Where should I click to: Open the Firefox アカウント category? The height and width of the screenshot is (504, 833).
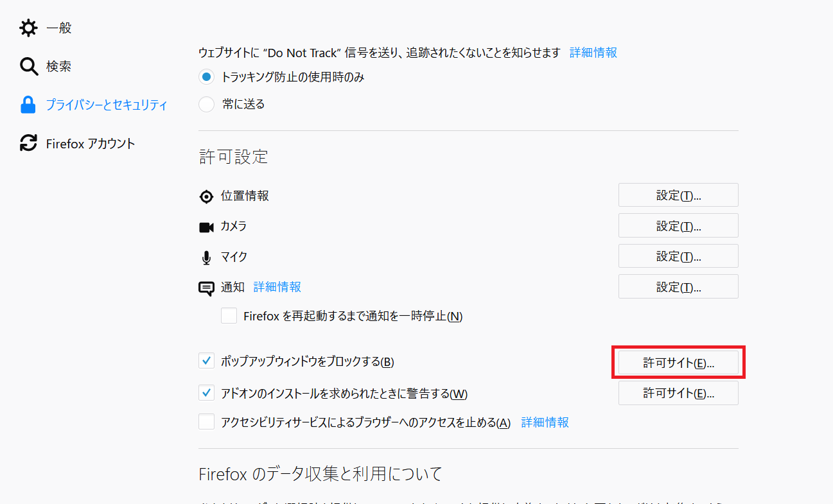(x=91, y=143)
